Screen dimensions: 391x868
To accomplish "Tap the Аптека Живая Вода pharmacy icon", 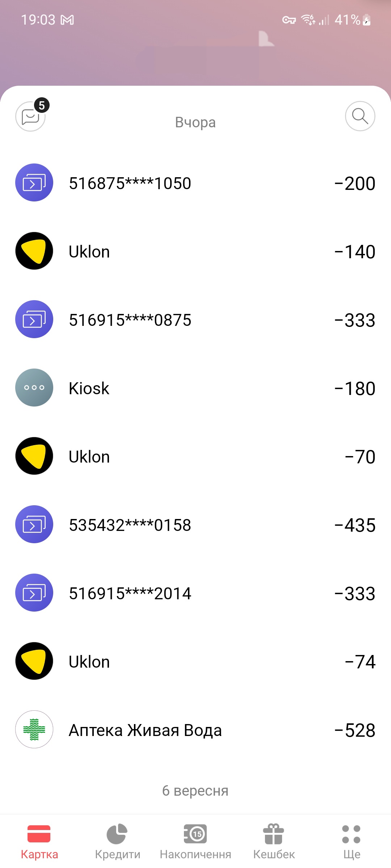I will pyautogui.click(x=34, y=729).
